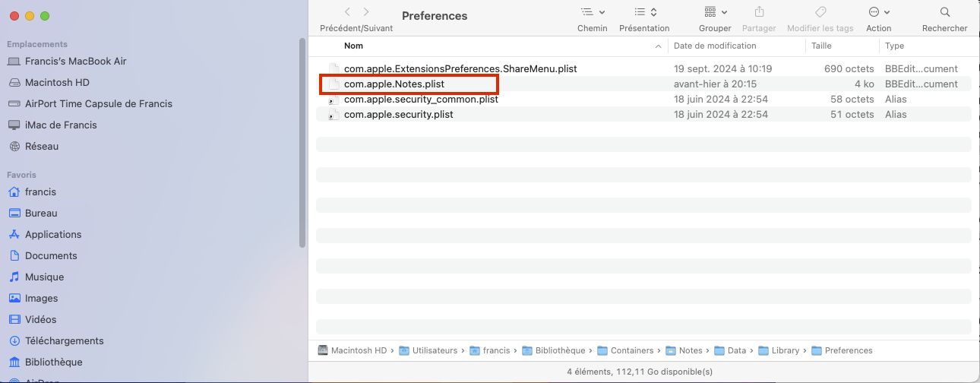980x383 pixels.
Task: Click Library in path bar
Action: tap(779, 350)
